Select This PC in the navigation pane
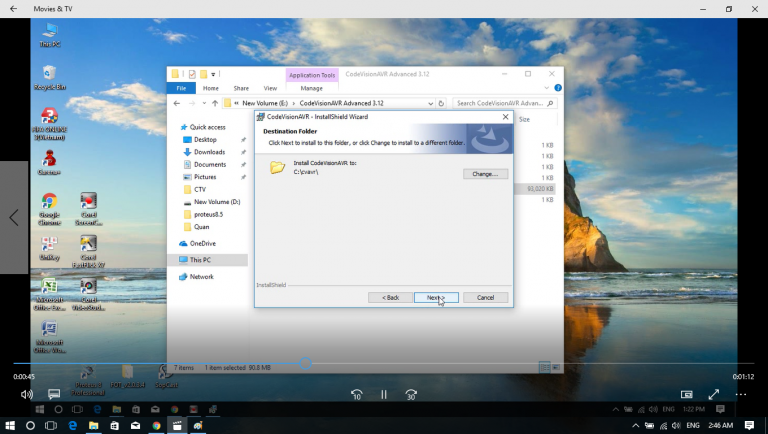 tap(203, 260)
